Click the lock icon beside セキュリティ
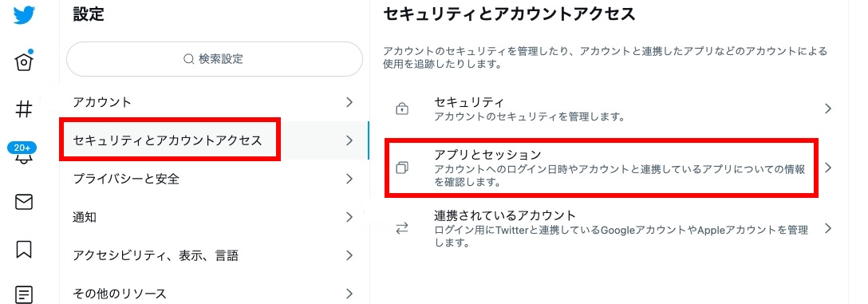868x304 pixels. (402, 109)
